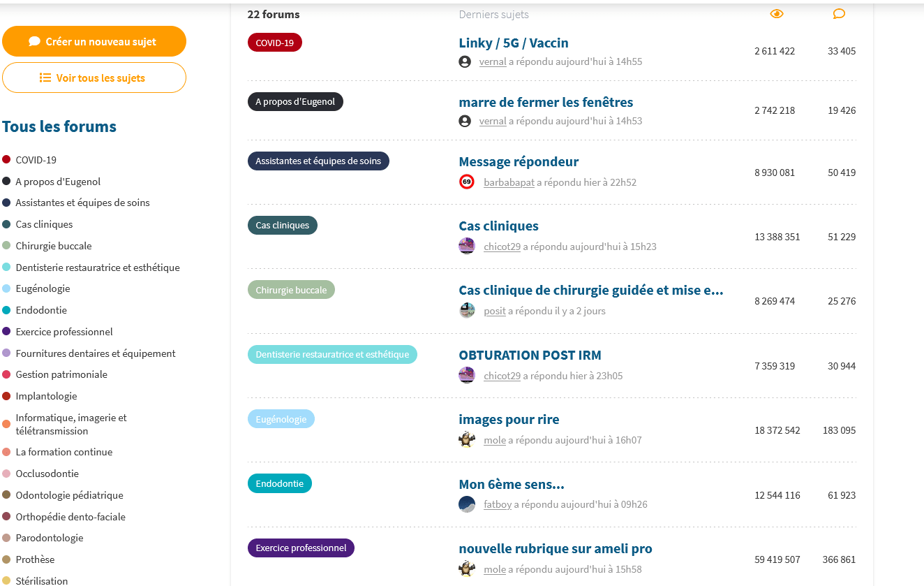Open the Exercice professionnel purple tag

tap(301, 548)
